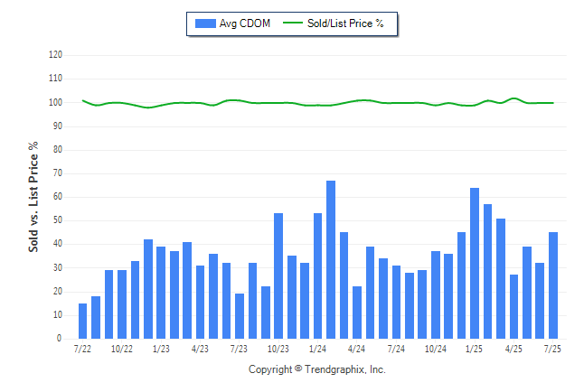Toggle the Avg CDOM legend label
Image resolution: width=584 pixels, height=392 pixels.
point(245,23)
